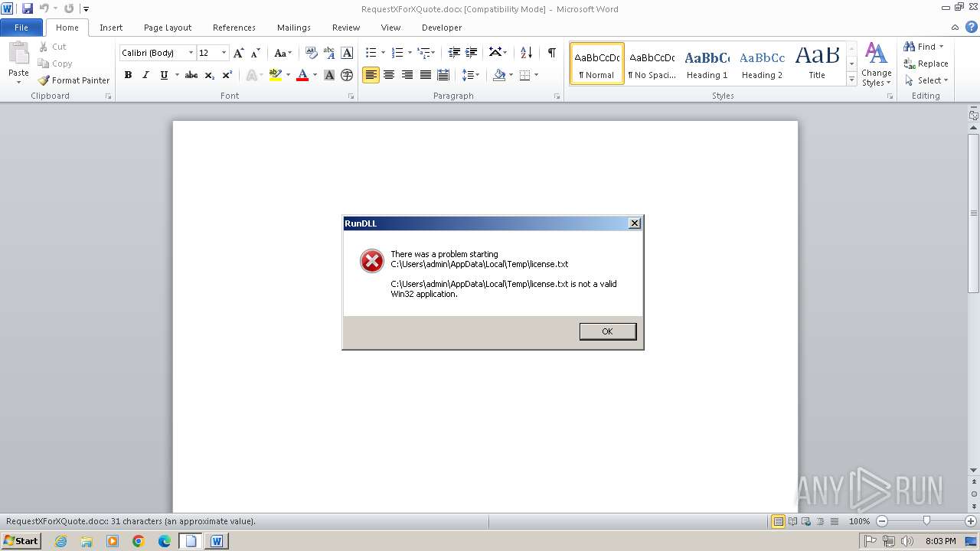980x551 pixels.
Task: Open Font dialog launcher
Action: point(351,96)
